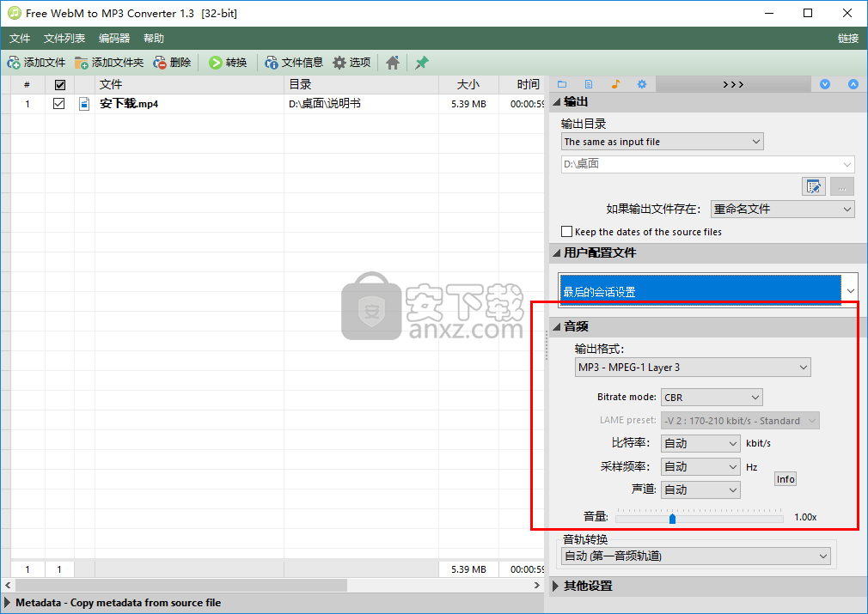Open the output directory mode dropdown
This screenshot has width=868, height=614.
(x=662, y=142)
